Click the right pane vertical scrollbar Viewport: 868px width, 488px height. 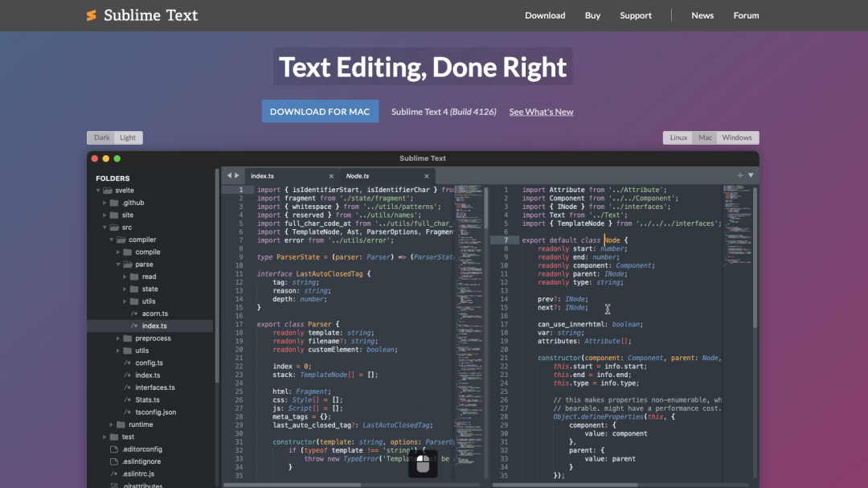pyautogui.click(x=755, y=257)
